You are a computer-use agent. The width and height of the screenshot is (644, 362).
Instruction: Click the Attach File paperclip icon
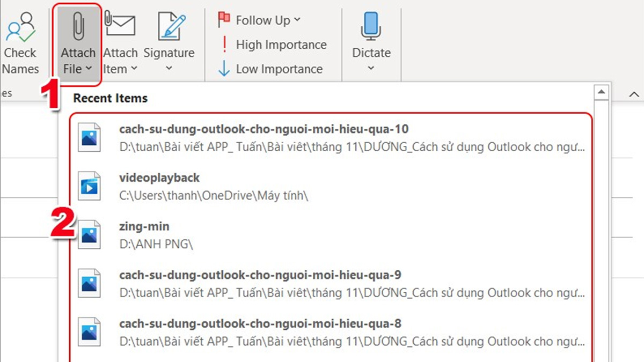click(78, 27)
